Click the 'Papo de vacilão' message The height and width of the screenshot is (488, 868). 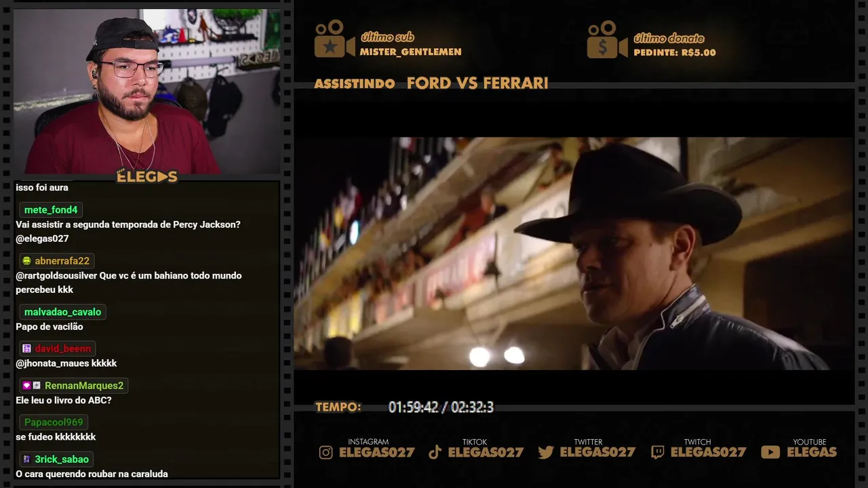point(50,327)
